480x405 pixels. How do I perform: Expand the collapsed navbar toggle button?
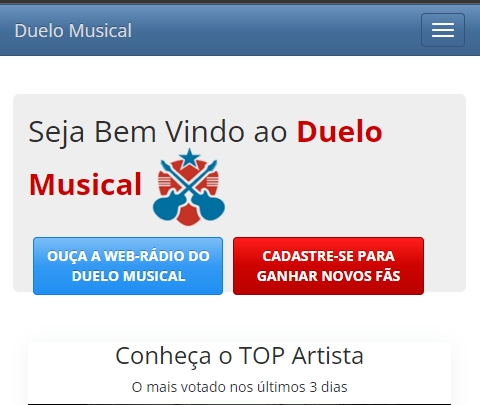[443, 30]
